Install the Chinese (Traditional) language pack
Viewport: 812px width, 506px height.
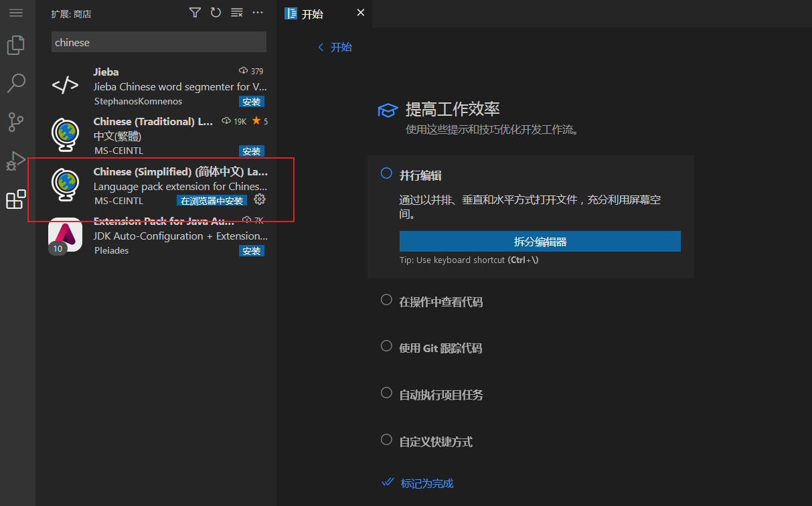pyautogui.click(x=252, y=151)
